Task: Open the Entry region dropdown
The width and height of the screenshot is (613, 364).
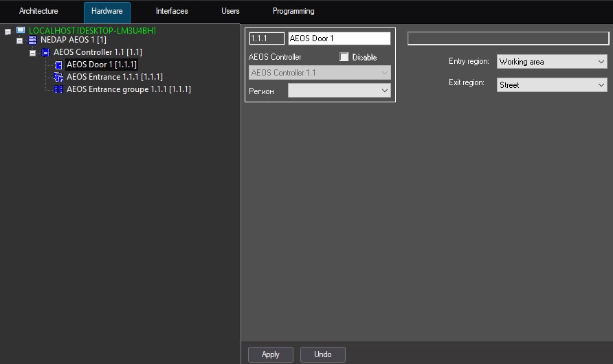Action: pos(552,62)
